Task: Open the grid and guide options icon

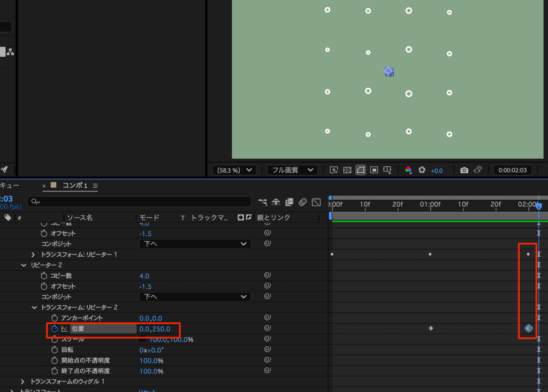Action: pyautogui.click(x=388, y=170)
